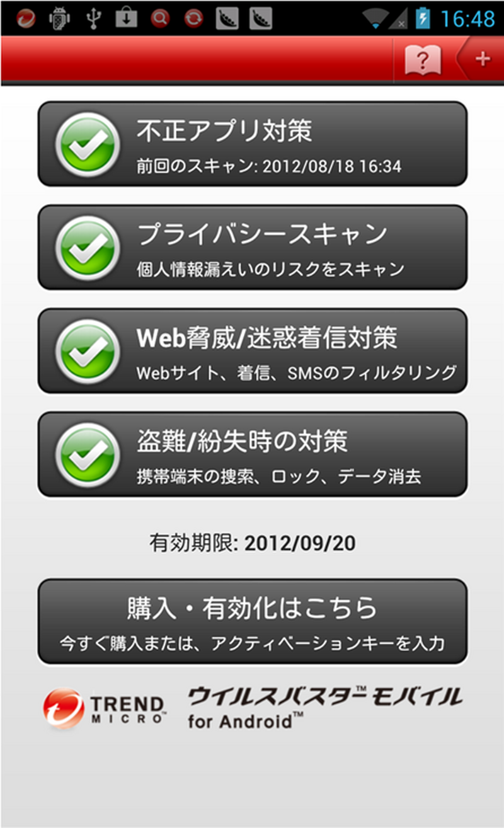Tap battery charging icon in status bar

click(x=422, y=18)
